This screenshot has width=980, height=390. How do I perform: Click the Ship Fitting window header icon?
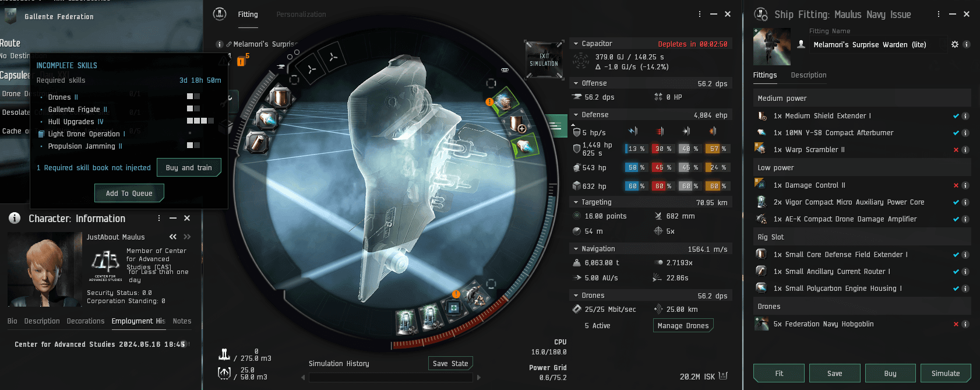[x=761, y=14]
